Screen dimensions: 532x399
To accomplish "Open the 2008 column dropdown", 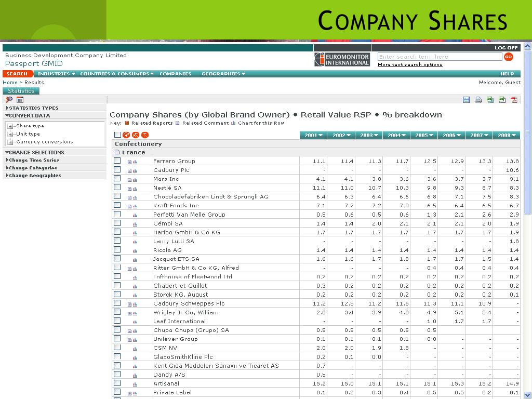I will point(507,135).
